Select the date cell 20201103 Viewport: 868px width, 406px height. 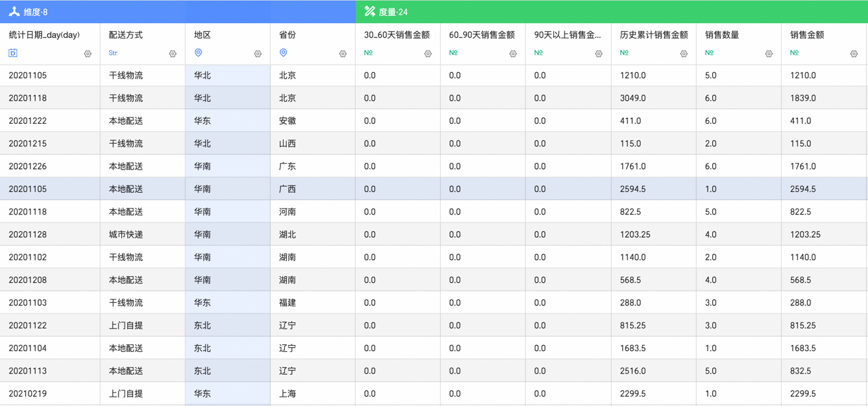click(50, 303)
